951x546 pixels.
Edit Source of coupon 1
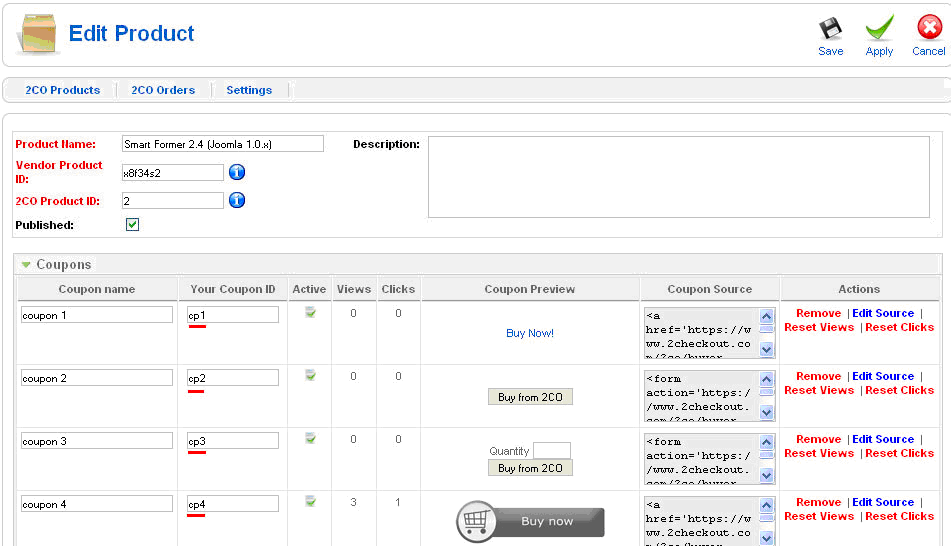pos(883,313)
